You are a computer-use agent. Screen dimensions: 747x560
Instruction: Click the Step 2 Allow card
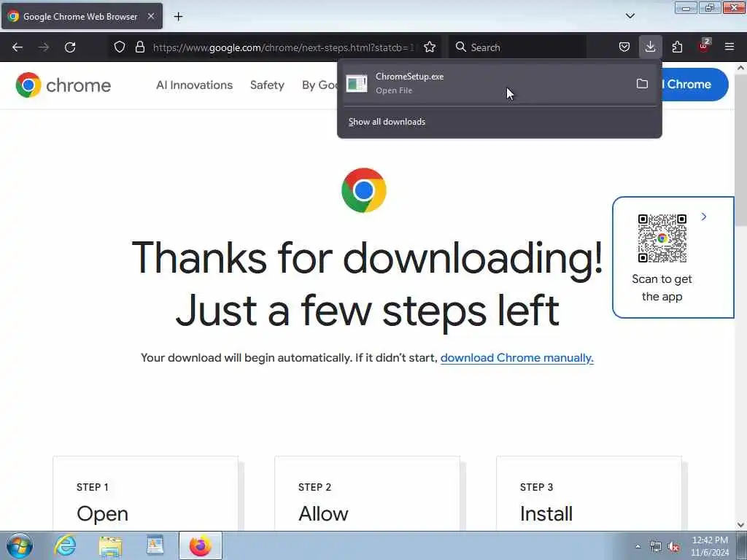click(368, 494)
